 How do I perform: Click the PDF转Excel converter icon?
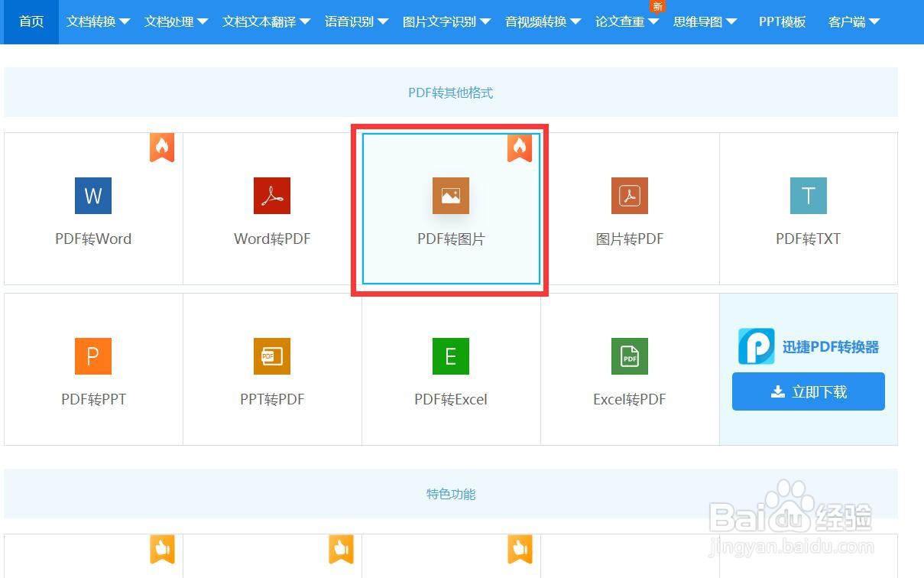(450, 356)
